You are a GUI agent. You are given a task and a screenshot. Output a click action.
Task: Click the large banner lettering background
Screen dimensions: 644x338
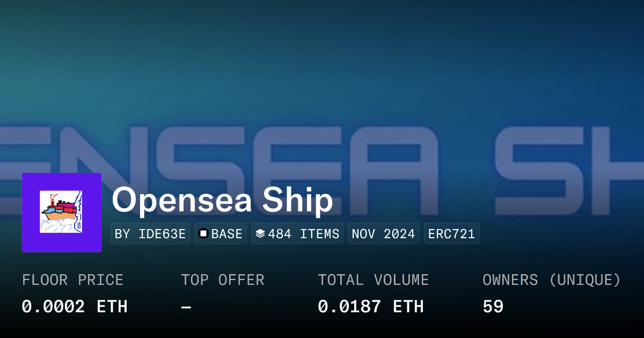coord(376,156)
